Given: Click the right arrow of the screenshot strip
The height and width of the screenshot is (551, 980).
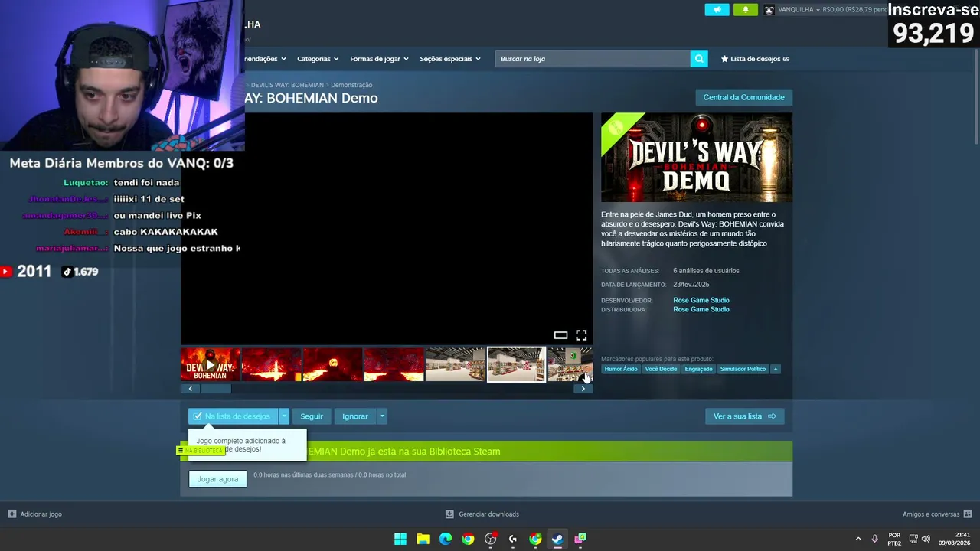Looking at the screenshot, I should pyautogui.click(x=583, y=389).
